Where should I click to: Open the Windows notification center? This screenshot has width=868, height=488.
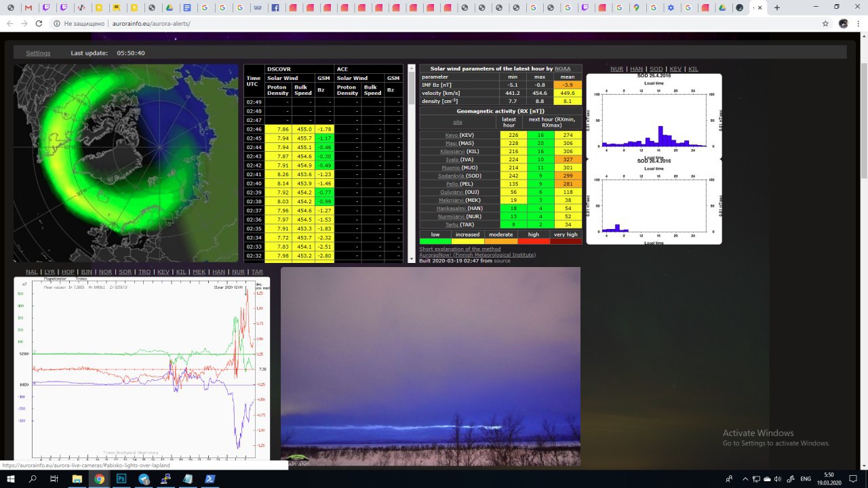tap(854, 479)
